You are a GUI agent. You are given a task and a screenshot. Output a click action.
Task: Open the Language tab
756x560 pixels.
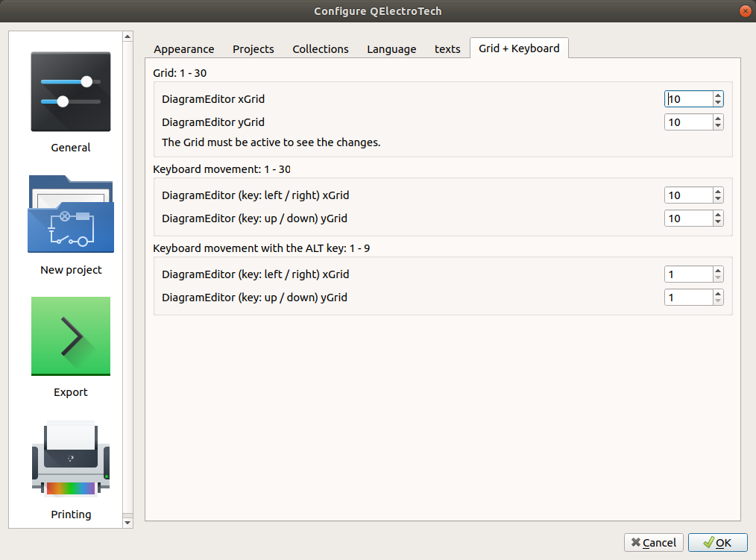click(391, 48)
